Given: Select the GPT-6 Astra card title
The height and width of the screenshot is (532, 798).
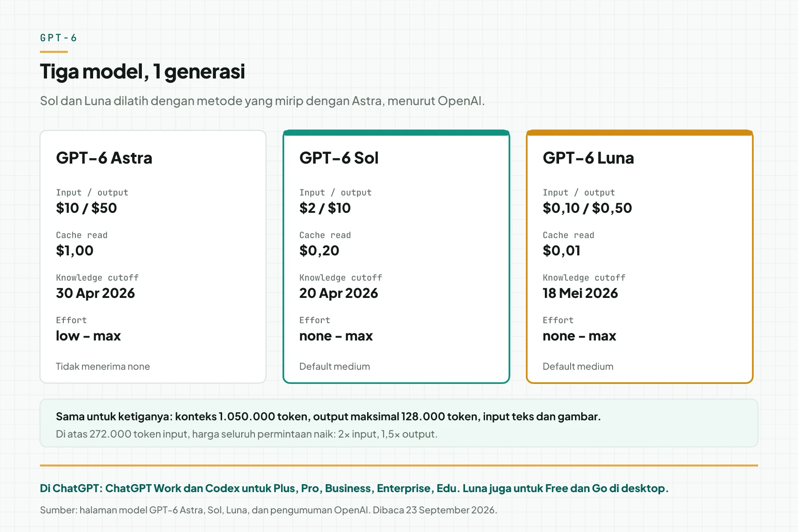Looking at the screenshot, I should (x=104, y=158).
